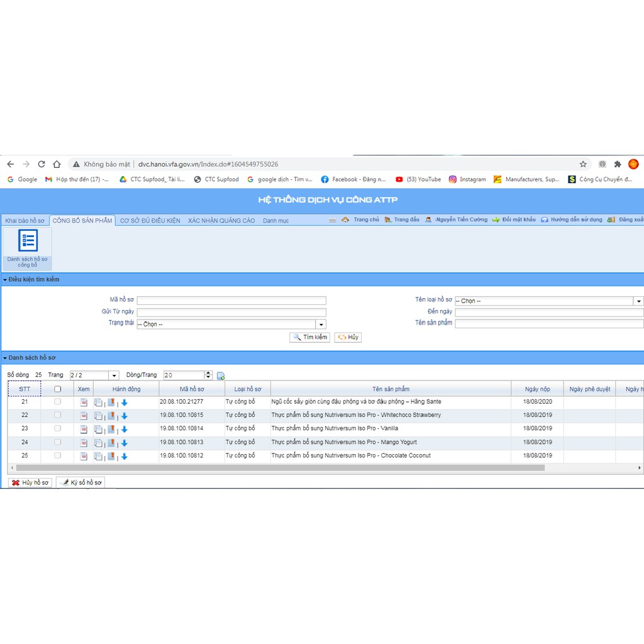Image resolution: width=644 pixels, height=644 pixels.
Task: Click the blue download arrow in row 25
Action: click(125, 457)
